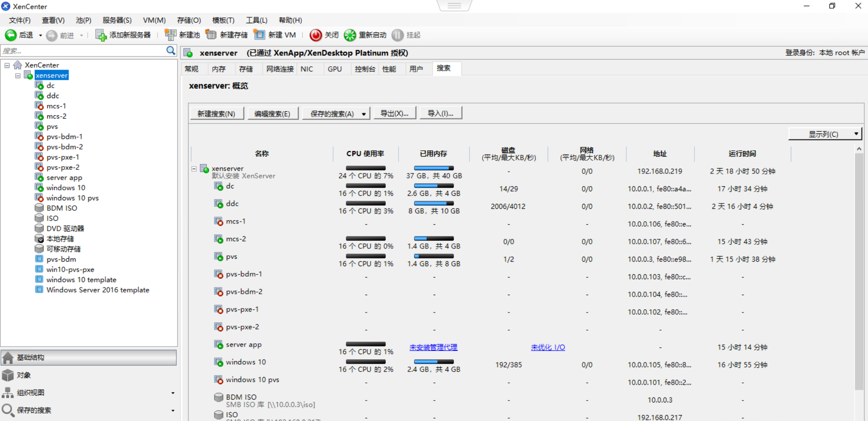
Task: Open the Server (服务器(S)) menu
Action: click(117, 20)
